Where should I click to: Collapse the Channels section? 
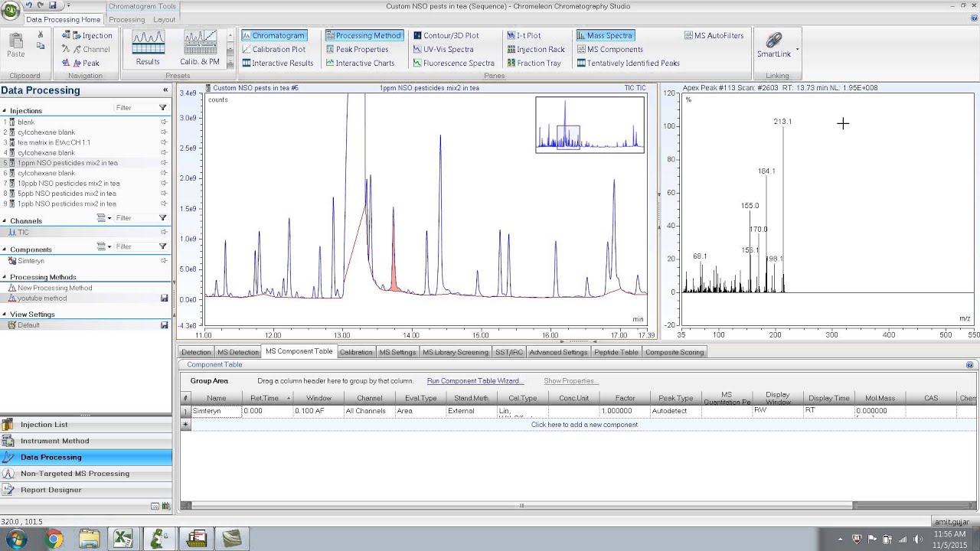pos(5,221)
